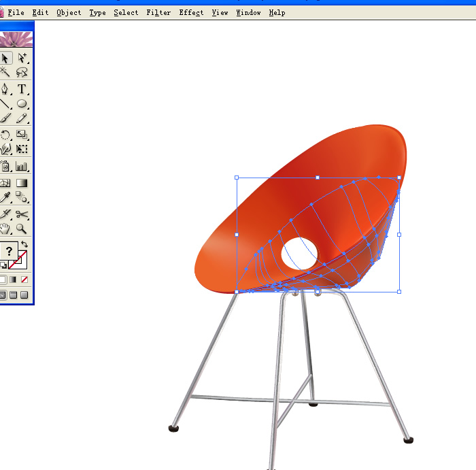Select the Warp tool
This screenshot has height=470, width=476.
5,149
